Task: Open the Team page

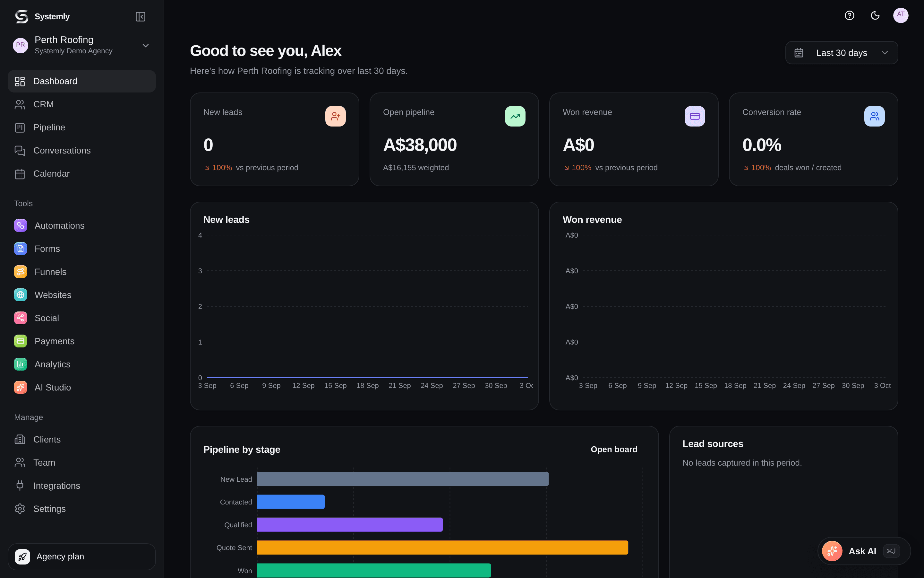Action: pyautogui.click(x=82, y=462)
